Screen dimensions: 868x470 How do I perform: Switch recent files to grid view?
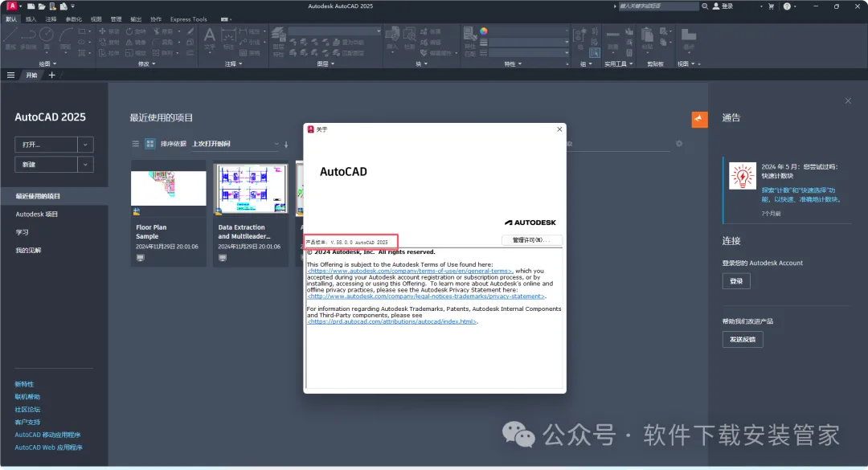150,144
